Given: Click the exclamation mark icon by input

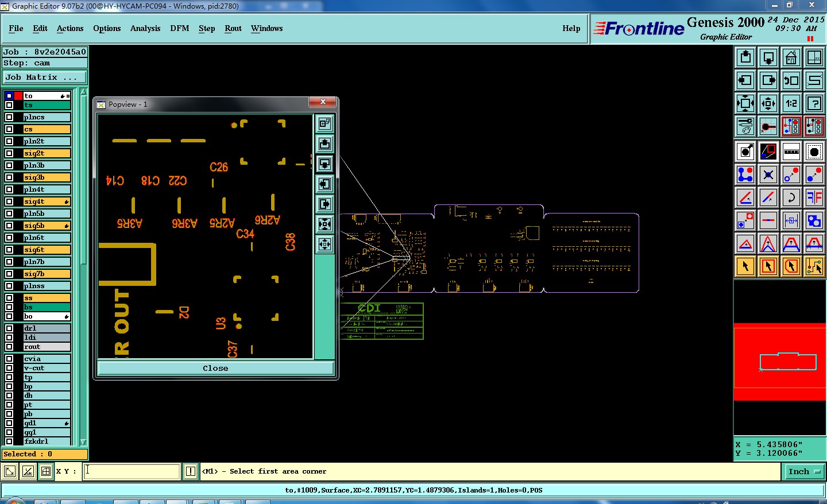Looking at the screenshot, I should click(191, 471).
